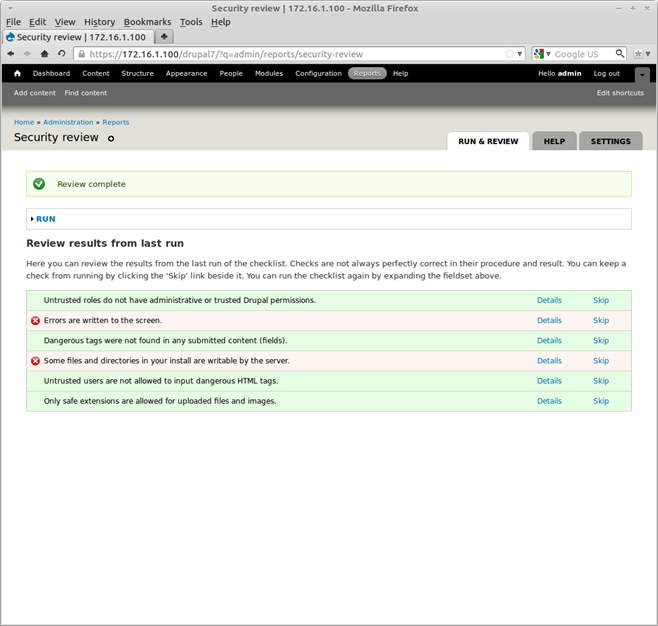Viewport: 658px width, 626px height.
Task: Click the Log out link
Action: 606,73
